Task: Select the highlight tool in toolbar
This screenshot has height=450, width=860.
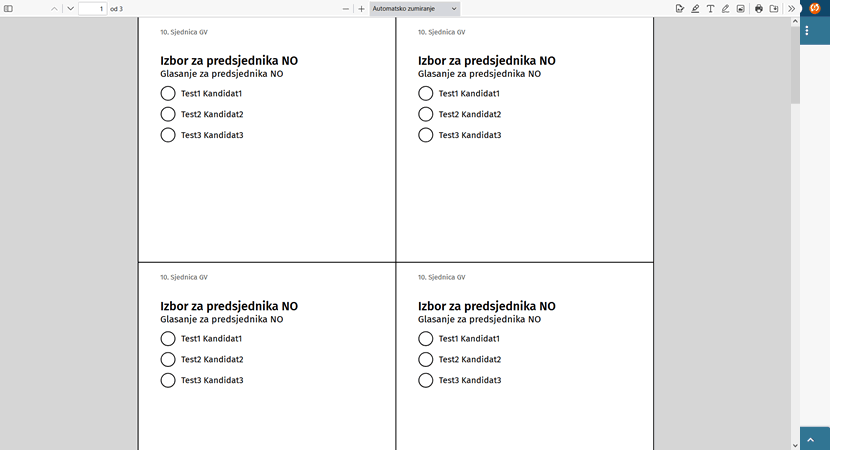Action: pos(695,8)
